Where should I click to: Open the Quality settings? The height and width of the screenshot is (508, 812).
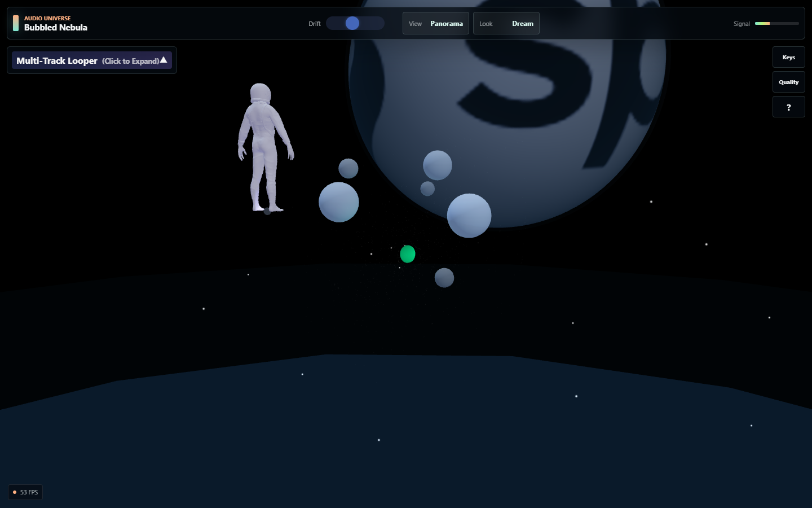[x=788, y=82]
